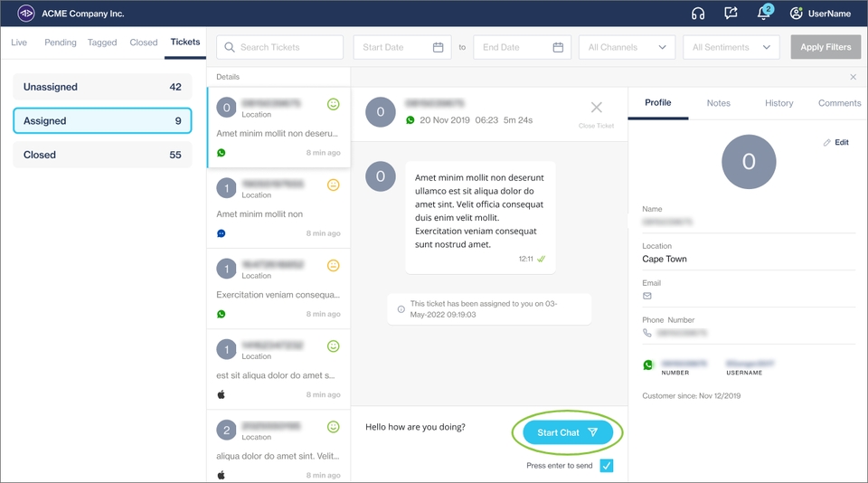Expand the All Channels dropdown
The height and width of the screenshot is (483, 868).
coord(627,47)
